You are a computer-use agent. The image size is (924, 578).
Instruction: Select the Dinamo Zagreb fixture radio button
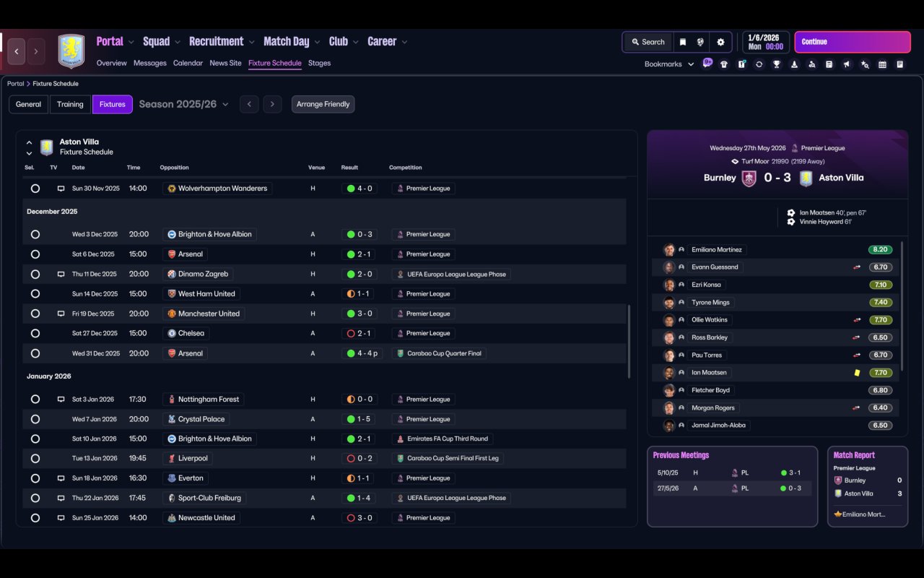point(35,275)
